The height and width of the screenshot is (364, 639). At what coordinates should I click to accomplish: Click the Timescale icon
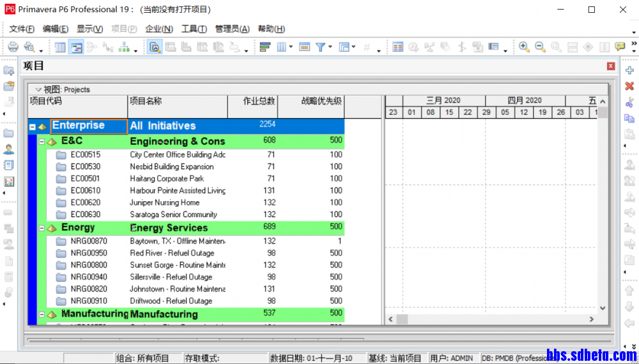click(304, 47)
